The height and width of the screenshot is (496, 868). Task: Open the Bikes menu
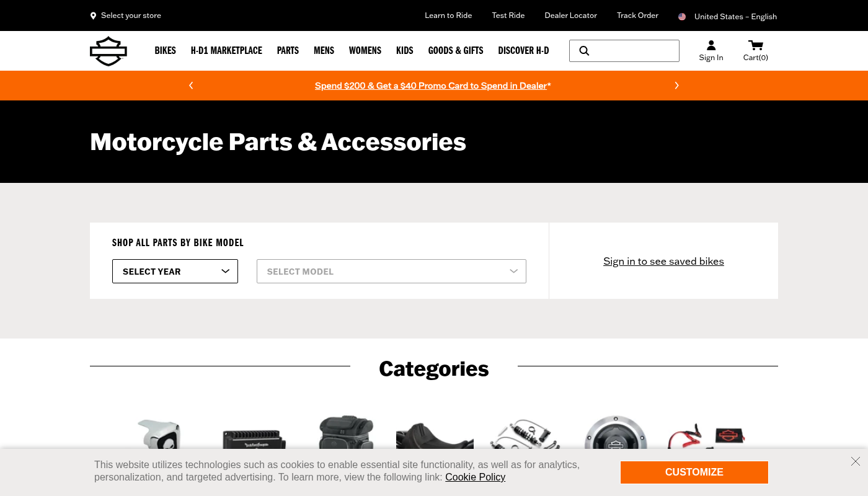(x=166, y=51)
